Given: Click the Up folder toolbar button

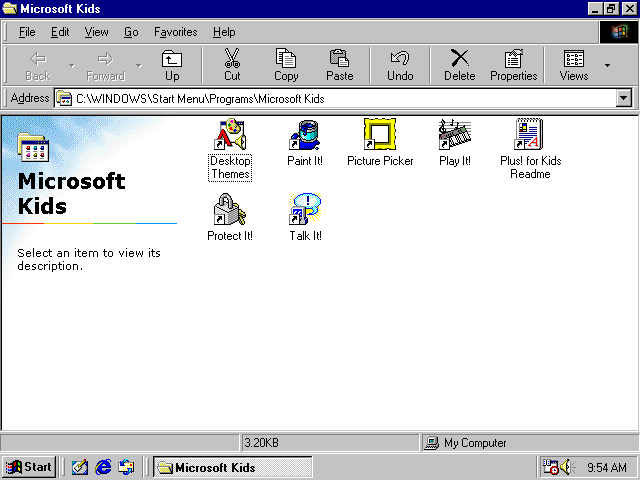Looking at the screenshot, I should tap(172, 66).
